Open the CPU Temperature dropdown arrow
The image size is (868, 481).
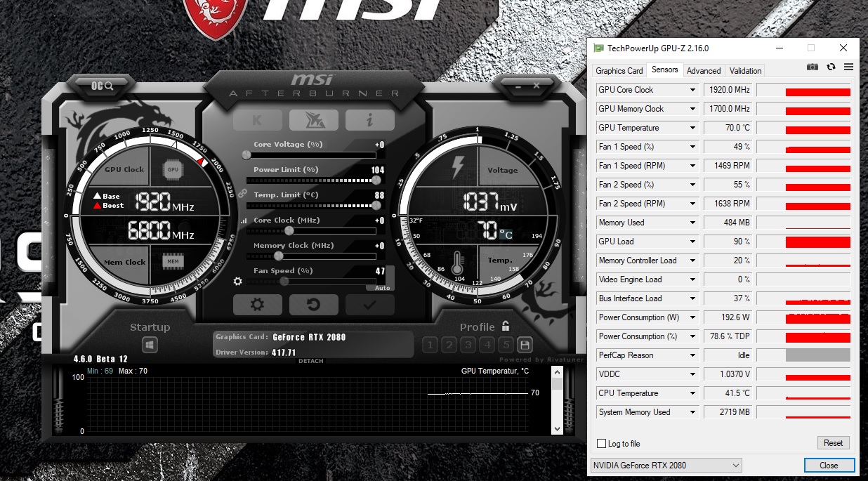pos(693,393)
